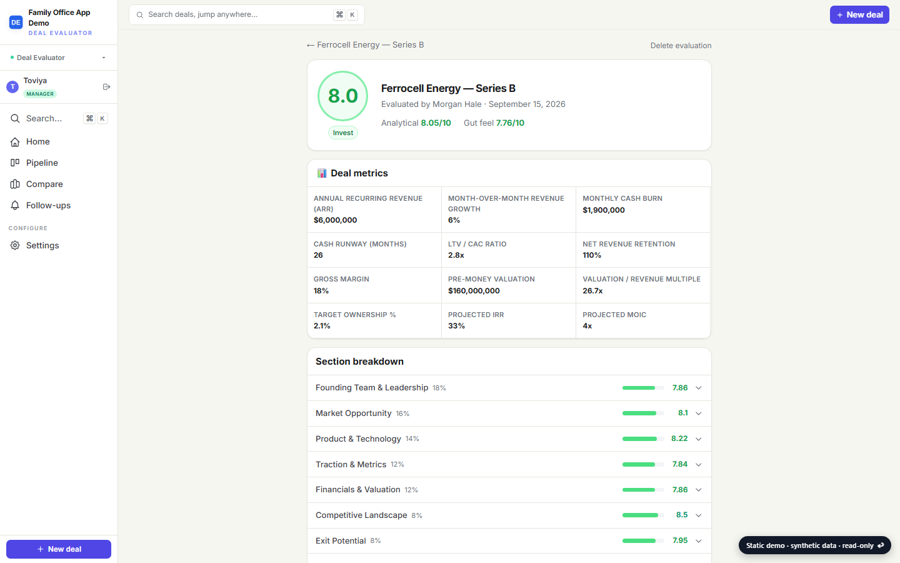Open Settings under Configure

click(59, 245)
